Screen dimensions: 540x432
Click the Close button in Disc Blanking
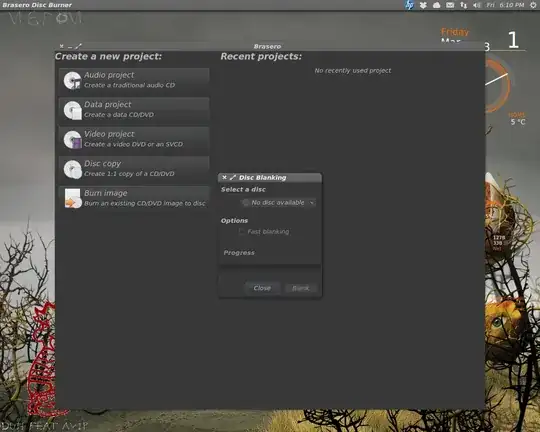tap(262, 288)
